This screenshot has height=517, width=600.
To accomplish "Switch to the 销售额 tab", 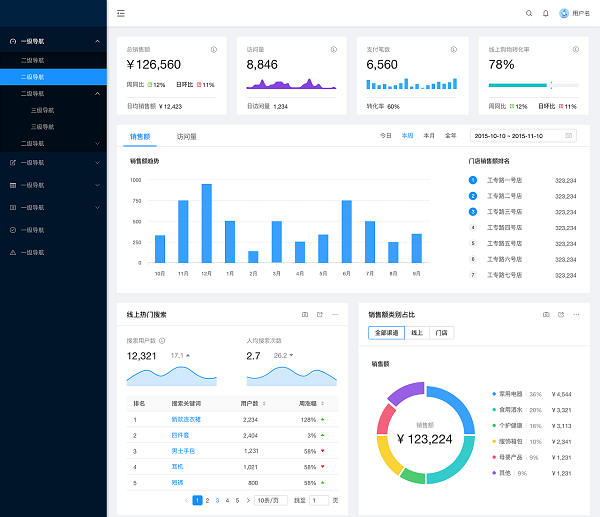I will (x=140, y=135).
